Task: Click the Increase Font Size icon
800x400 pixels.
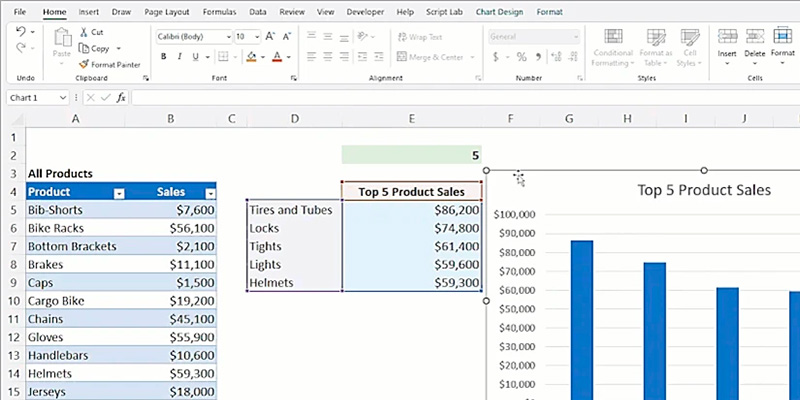Action: point(267,36)
